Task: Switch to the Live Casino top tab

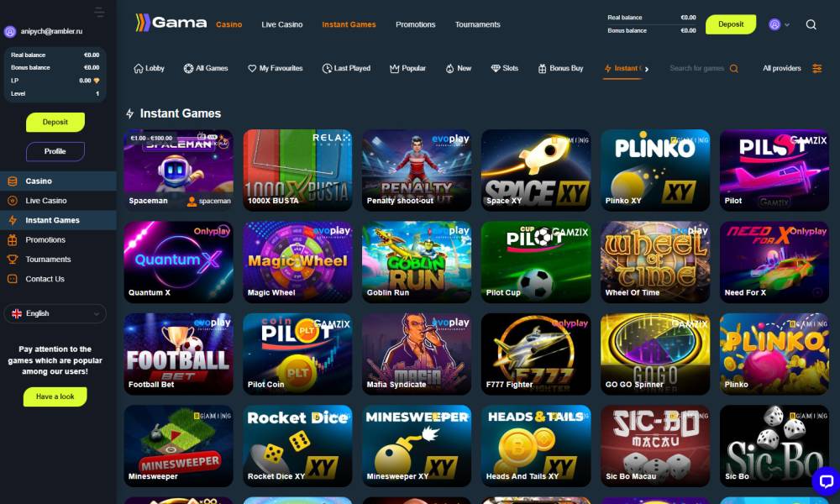Action: coord(281,24)
